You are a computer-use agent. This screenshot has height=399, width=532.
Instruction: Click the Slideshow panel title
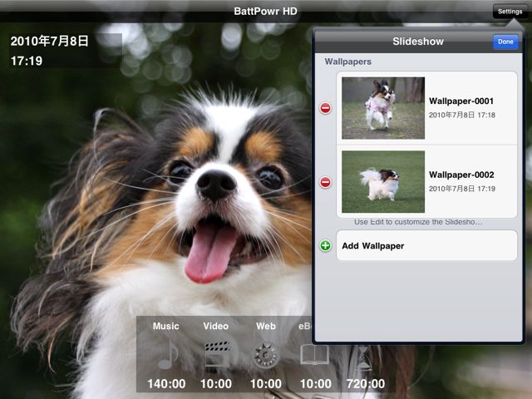[418, 42]
